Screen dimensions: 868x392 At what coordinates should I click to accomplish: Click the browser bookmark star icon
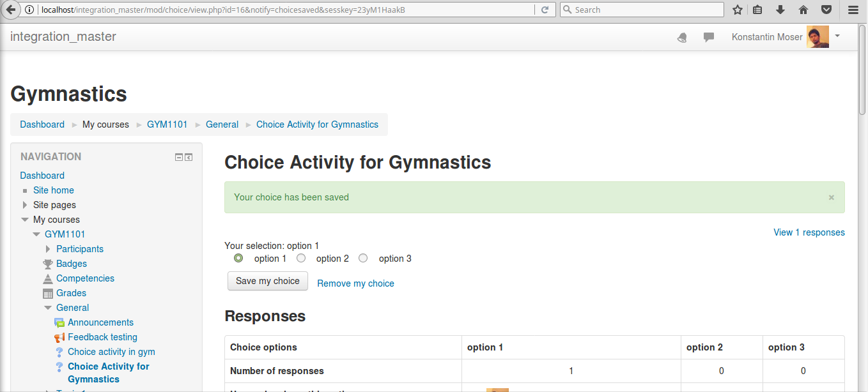pyautogui.click(x=738, y=10)
